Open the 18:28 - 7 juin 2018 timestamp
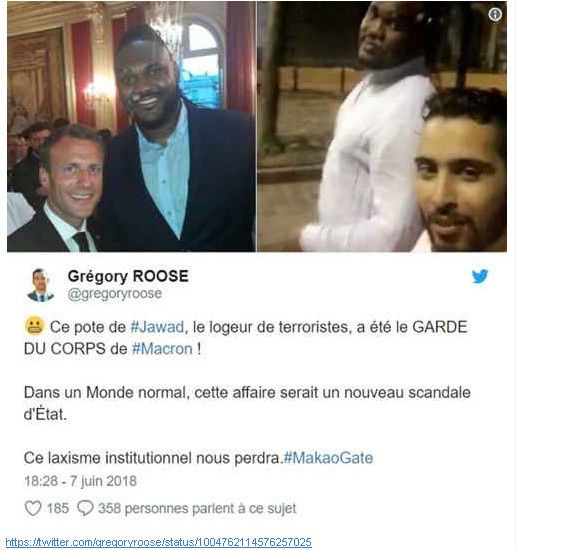This screenshot has width=581, height=550. coord(80,481)
